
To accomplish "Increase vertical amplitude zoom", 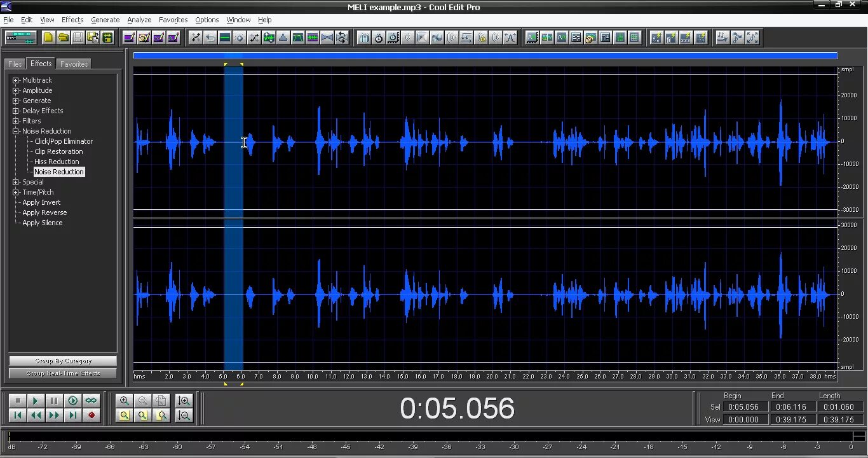I will [183, 401].
